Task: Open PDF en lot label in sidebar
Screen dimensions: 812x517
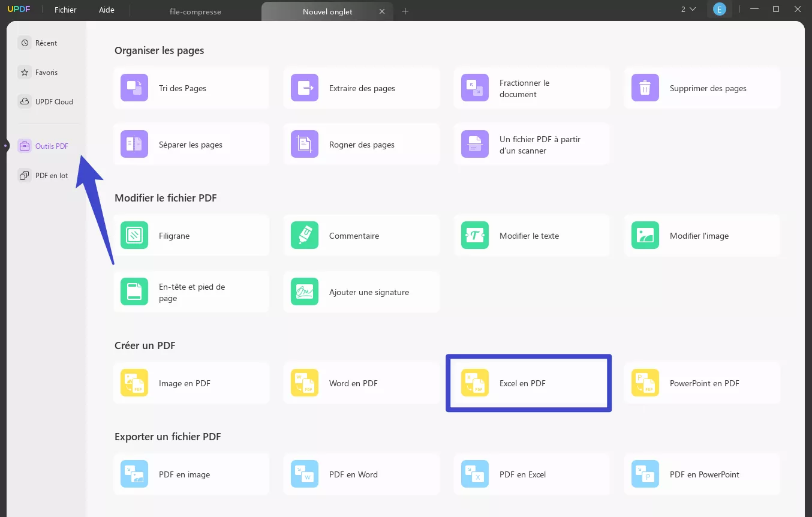Action: [x=52, y=176]
